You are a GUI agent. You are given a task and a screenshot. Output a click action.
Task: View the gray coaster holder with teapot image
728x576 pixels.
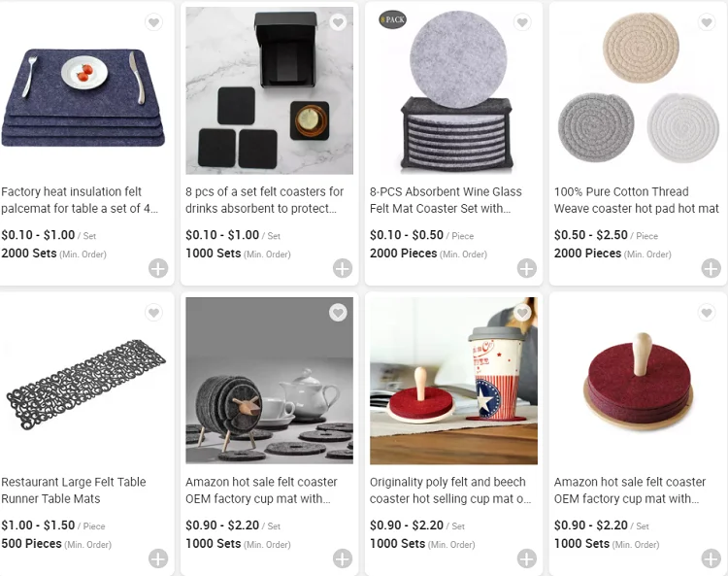[x=269, y=381]
